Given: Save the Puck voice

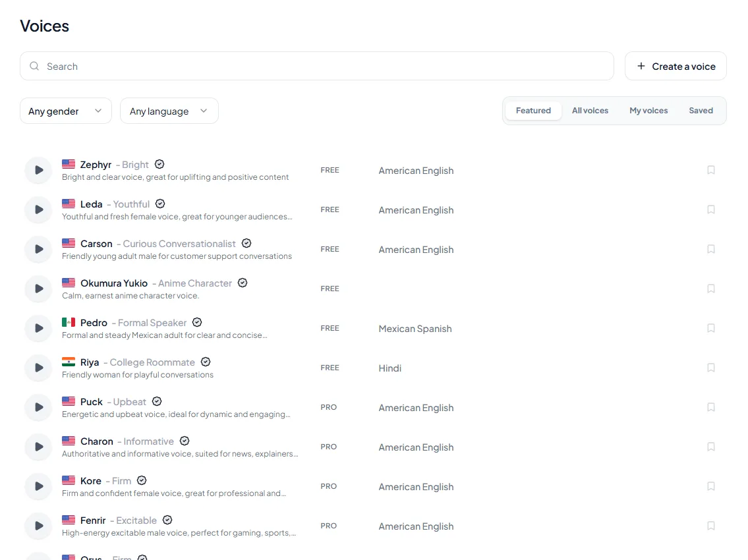Looking at the screenshot, I should pos(711,407).
